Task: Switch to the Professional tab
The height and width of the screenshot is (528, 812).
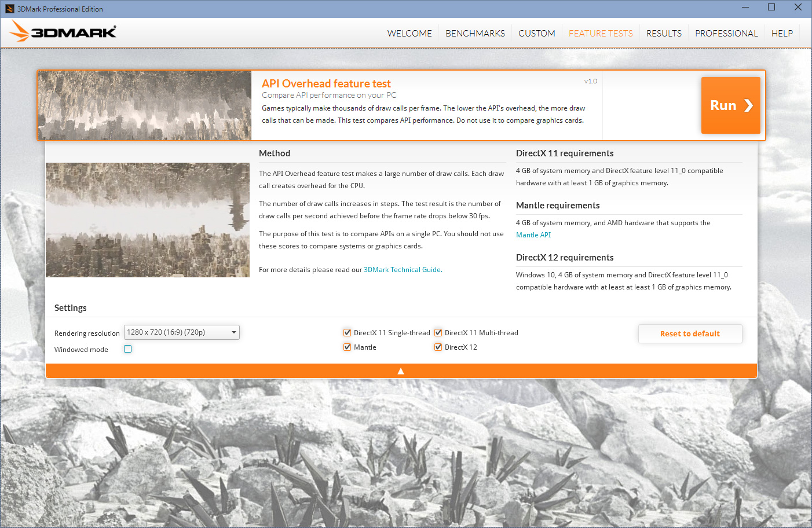Action: point(726,34)
